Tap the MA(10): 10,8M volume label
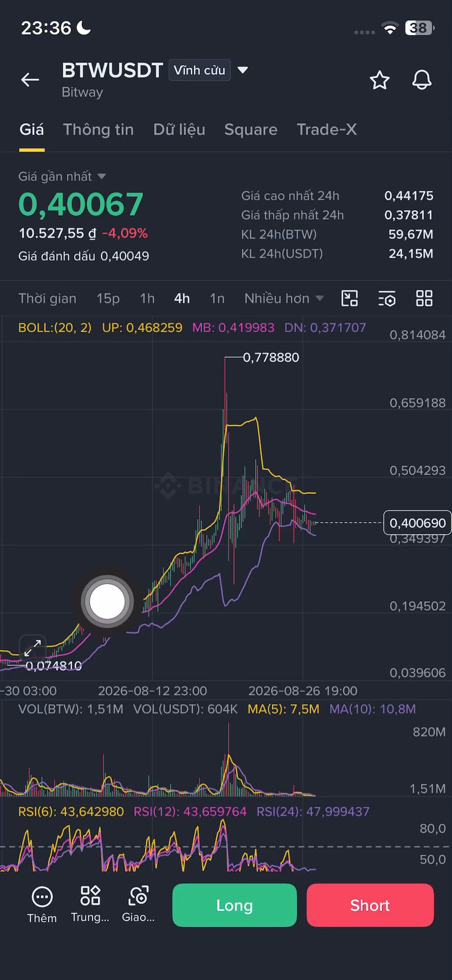Screen dimensions: 452x980 pos(372,709)
